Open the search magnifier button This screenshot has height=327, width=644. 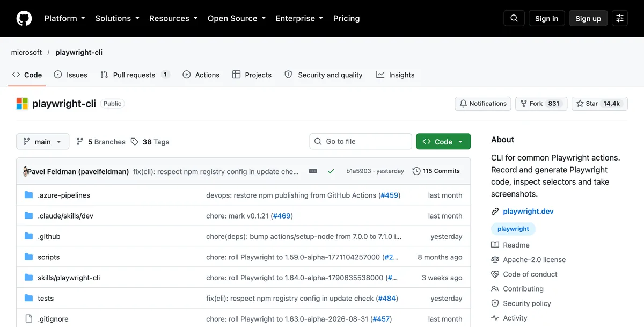[x=514, y=18]
